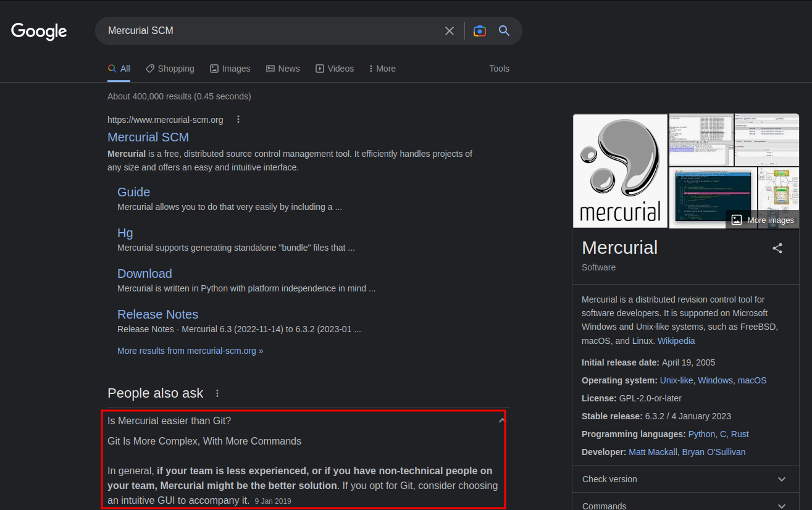Click Git Is More Complex heading text
The height and width of the screenshot is (510, 812).
click(204, 441)
